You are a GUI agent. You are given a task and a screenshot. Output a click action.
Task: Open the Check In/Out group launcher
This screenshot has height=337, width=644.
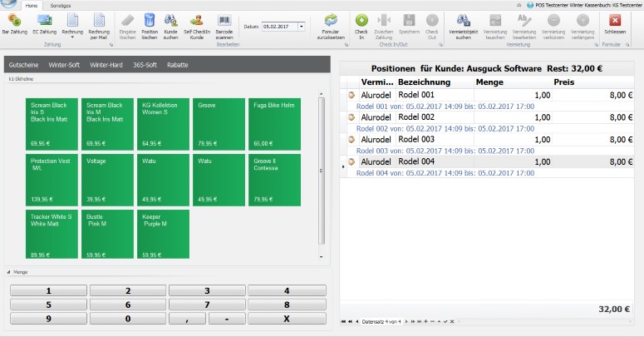(x=440, y=44)
